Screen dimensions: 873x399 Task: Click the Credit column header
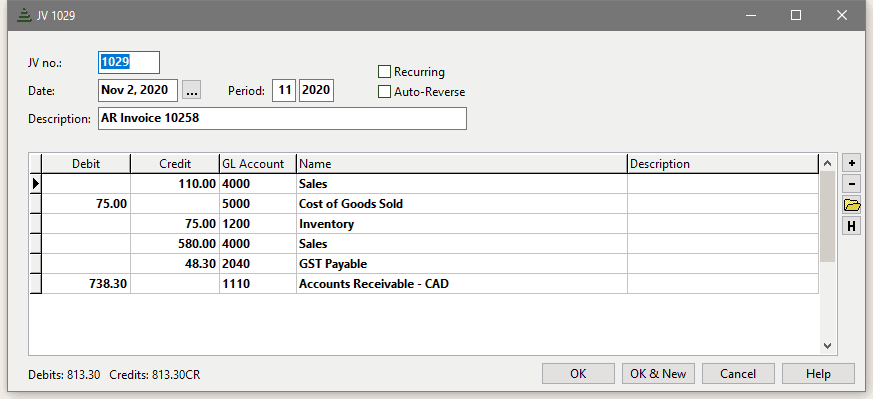[175, 164]
